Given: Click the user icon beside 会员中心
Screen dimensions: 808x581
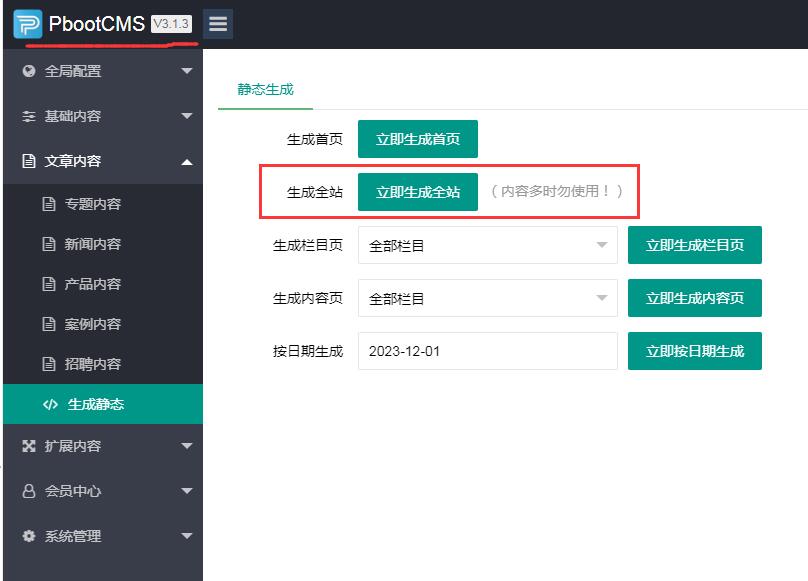Looking at the screenshot, I should 29,491.
